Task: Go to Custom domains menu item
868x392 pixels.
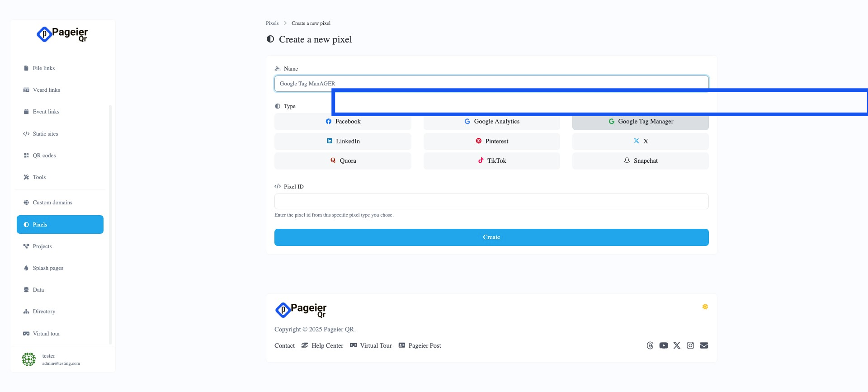Action: tap(52, 203)
